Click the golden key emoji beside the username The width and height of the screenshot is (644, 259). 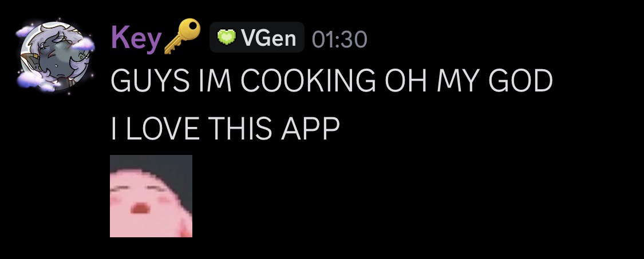tap(182, 36)
